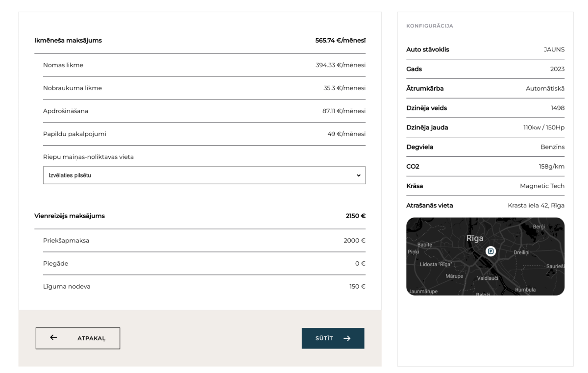Viewport: 588px width, 373px height.
Task: Select the value '394.33 €/mēnesī'
Action: (341, 65)
